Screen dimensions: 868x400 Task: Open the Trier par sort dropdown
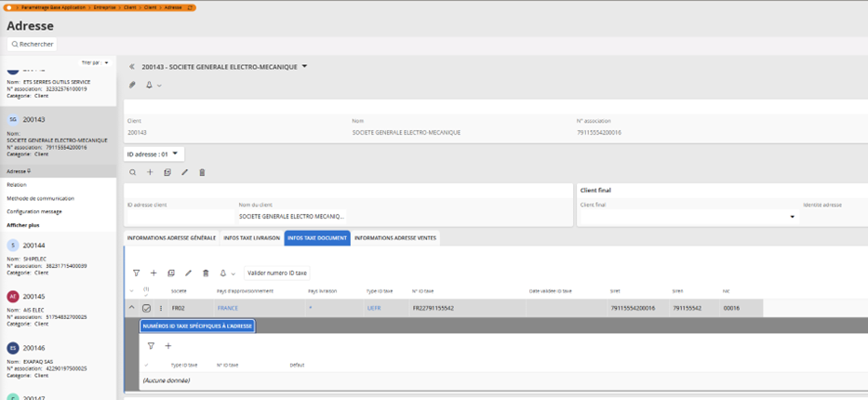(x=95, y=63)
